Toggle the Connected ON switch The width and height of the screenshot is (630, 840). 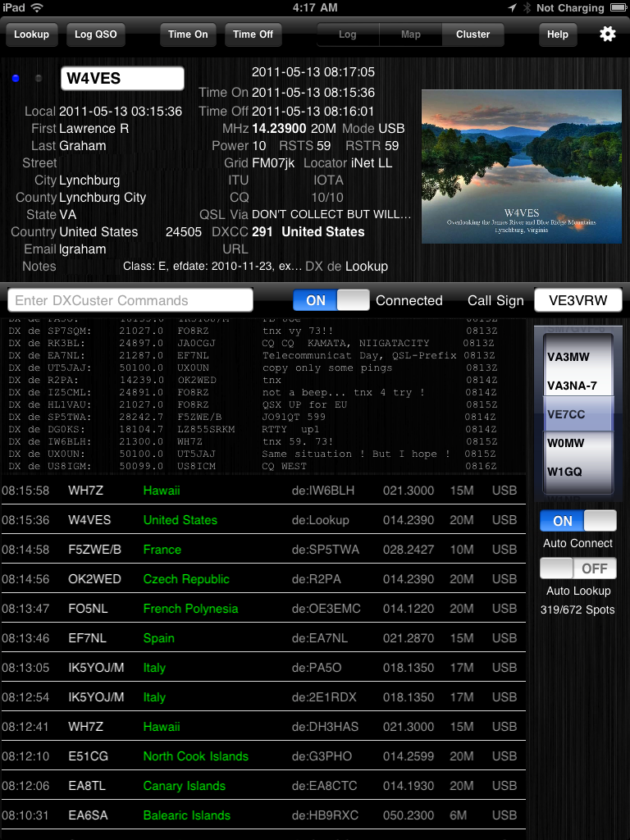click(x=331, y=300)
